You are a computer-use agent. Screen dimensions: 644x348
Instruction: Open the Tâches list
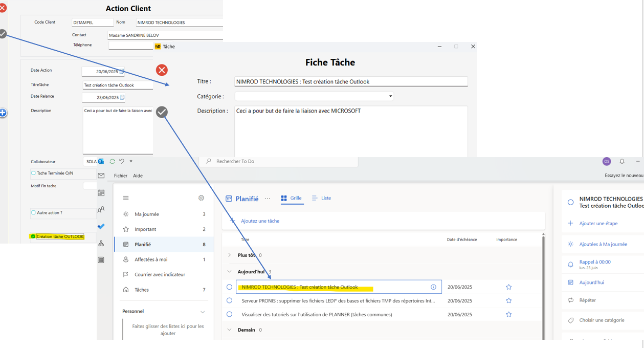point(164,290)
